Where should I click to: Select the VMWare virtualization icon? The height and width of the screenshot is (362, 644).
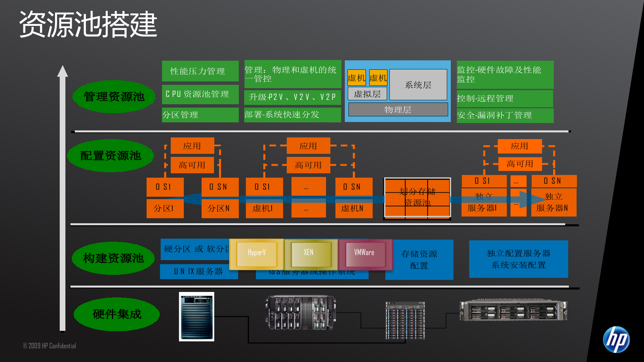[364, 254]
